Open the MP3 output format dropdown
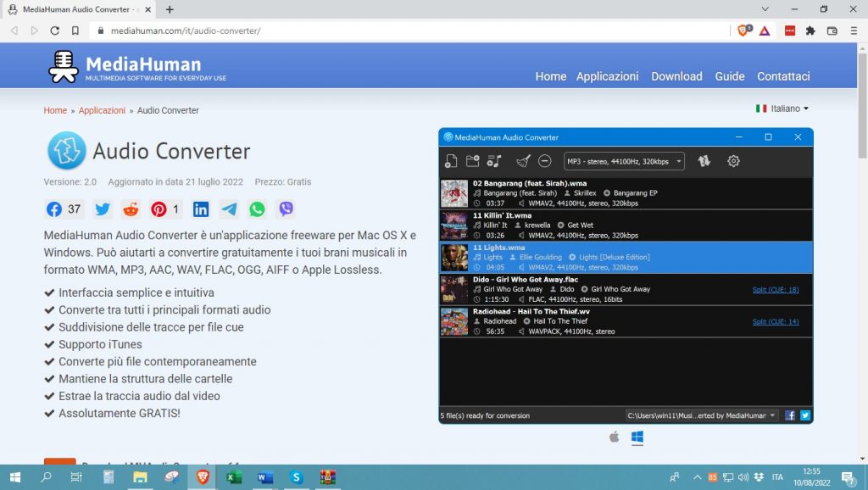The height and width of the screenshot is (490, 868). [625, 160]
